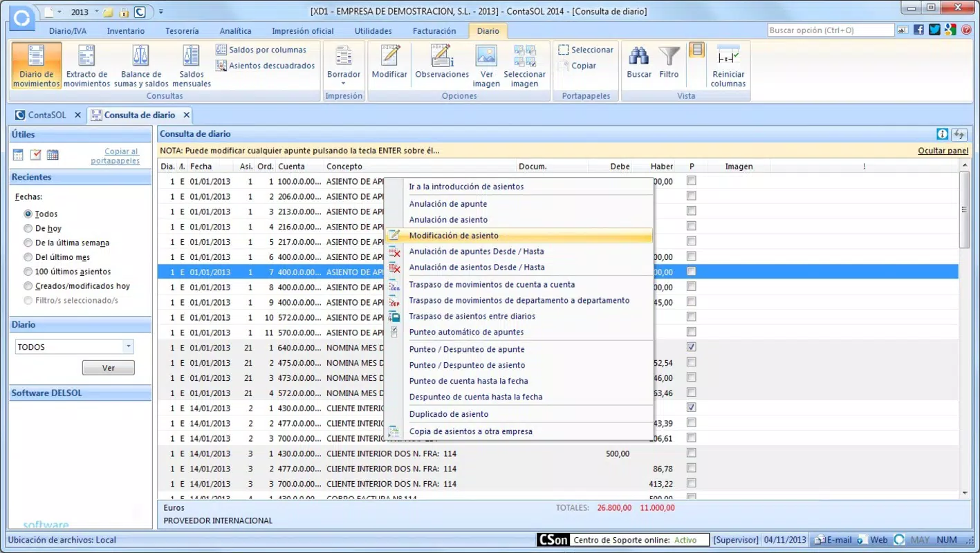
Task: Select 100 últimos asientos option
Action: coord(28,272)
